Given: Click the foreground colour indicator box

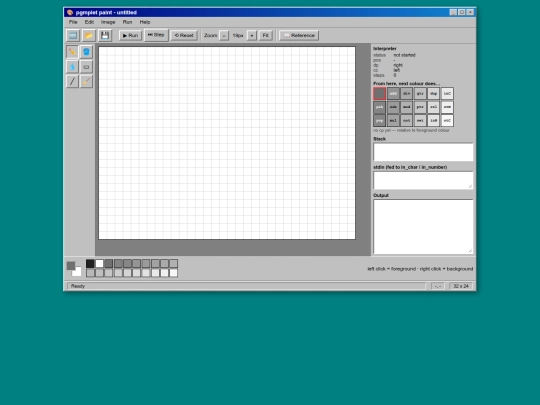Looking at the screenshot, I should click(x=71, y=266).
